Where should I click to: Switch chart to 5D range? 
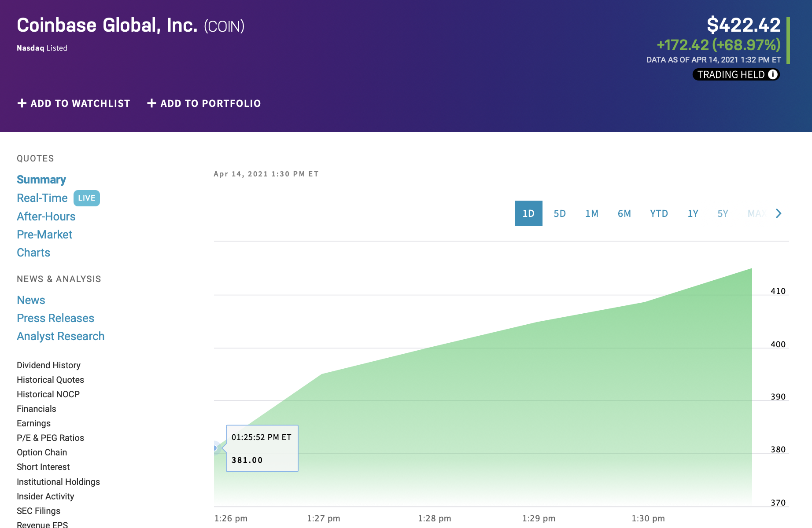point(559,213)
